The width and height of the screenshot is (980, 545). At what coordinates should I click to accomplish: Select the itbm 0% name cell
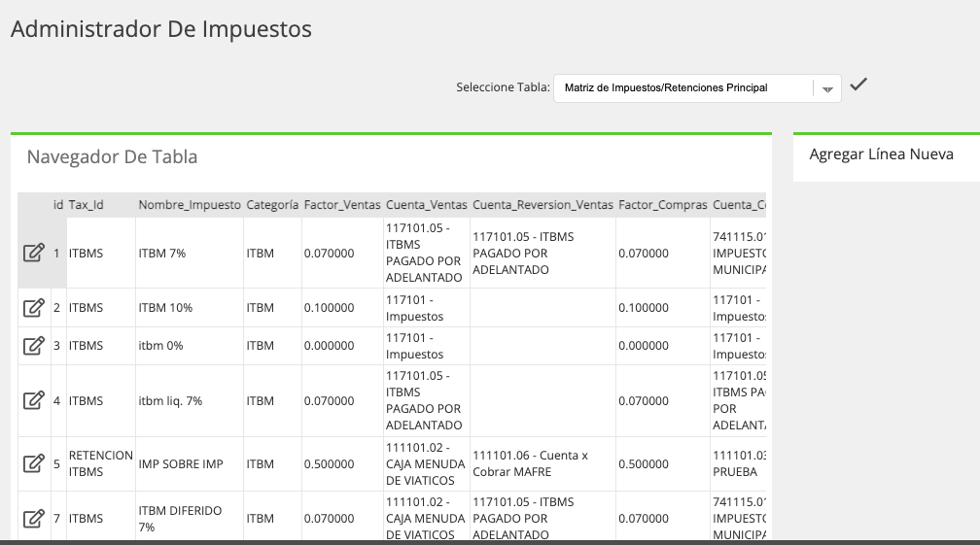[189, 346]
